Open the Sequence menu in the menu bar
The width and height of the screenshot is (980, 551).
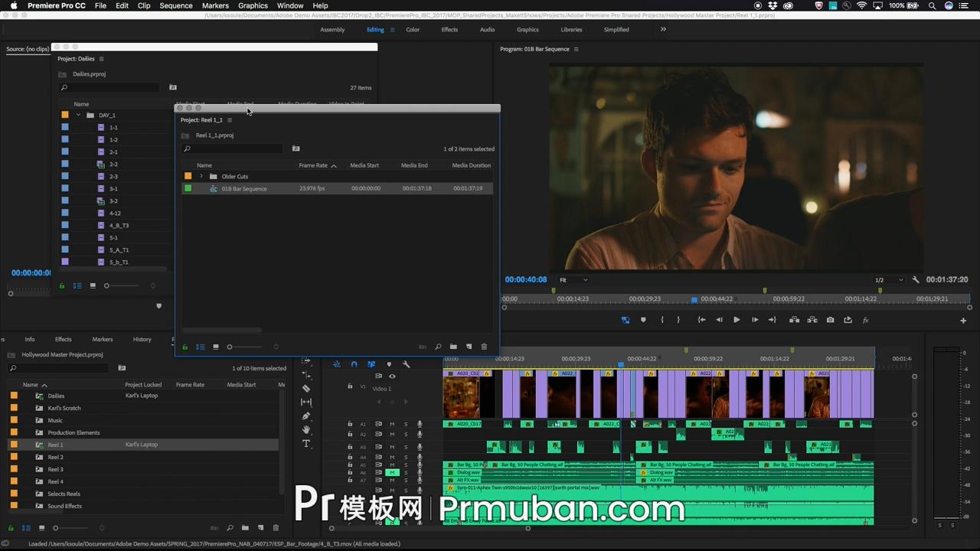pos(175,5)
